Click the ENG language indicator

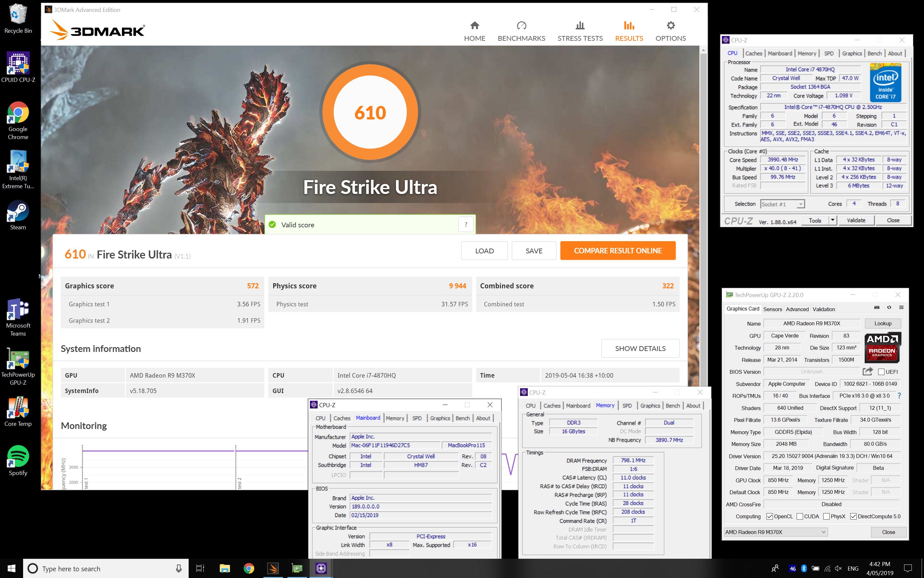pos(853,568)
